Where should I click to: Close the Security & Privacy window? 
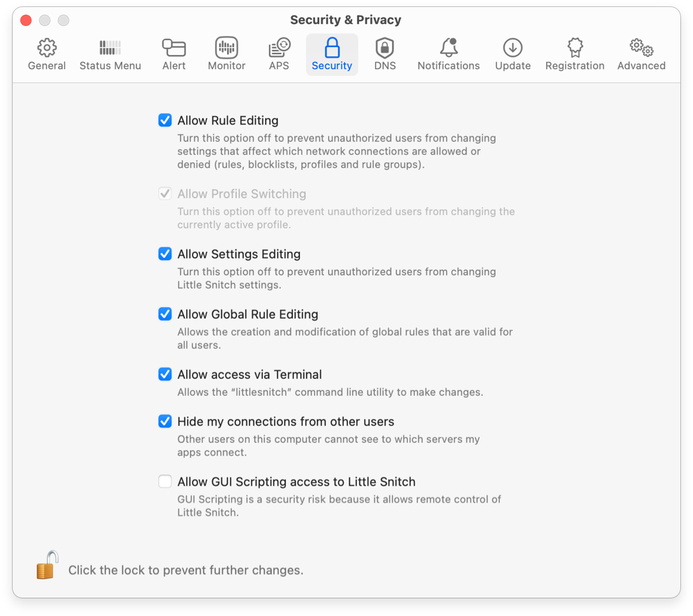tap(26, 20)
